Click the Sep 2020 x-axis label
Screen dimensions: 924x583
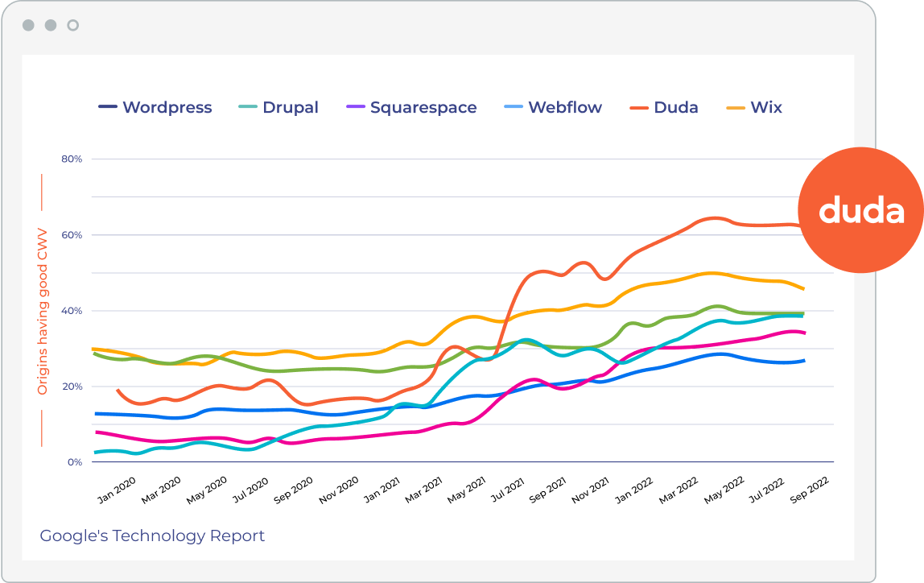(x=294, y=490)
